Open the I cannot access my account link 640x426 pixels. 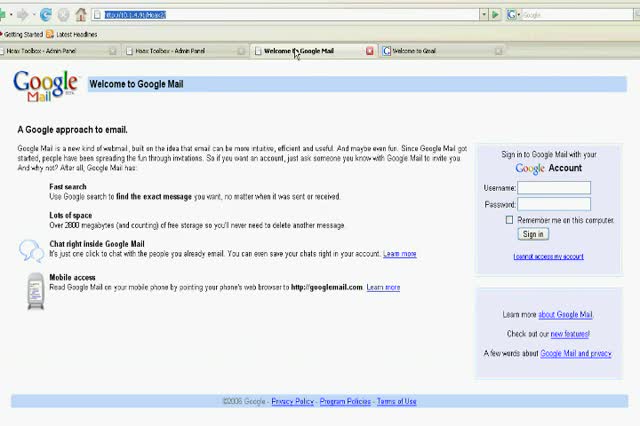549,257
